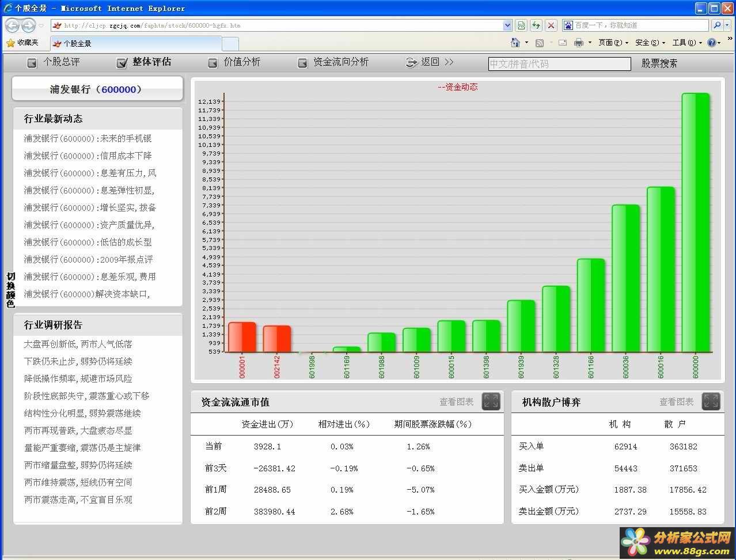Click the red bar for stock 002142
This screenshot has width=736, height=560.
coord(277,339)
